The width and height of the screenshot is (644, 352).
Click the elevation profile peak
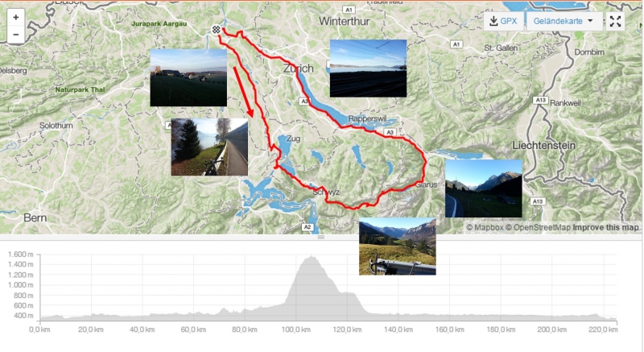click(312, 257)
